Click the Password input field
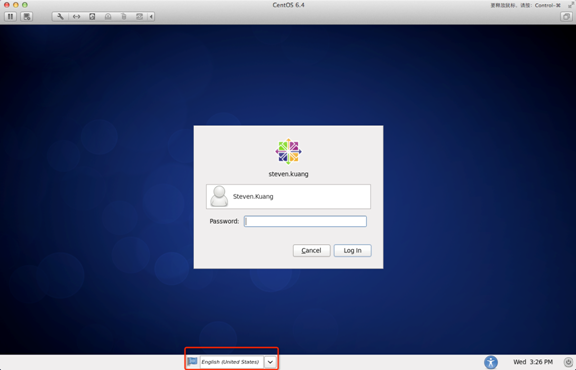The height and width of the screenshot is (370, 576). tap(305, 221)
